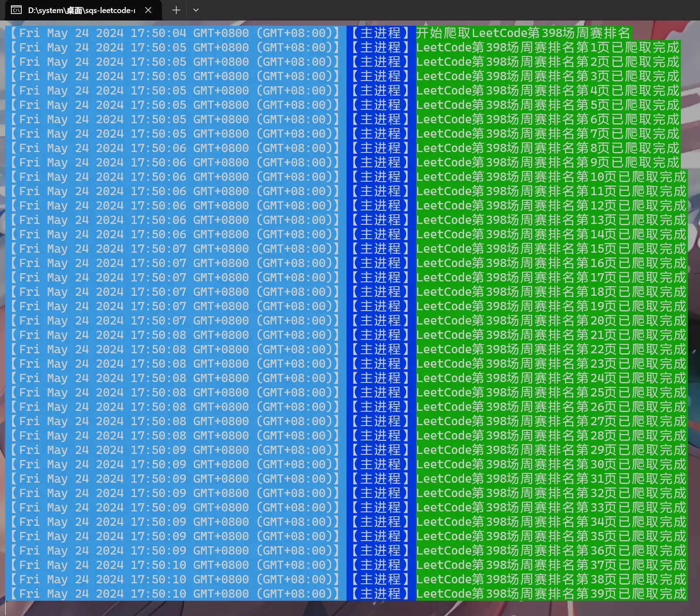The width and height of the screenshot is (700, 616).
Task: Click the 主进程 label on the 第33页 line
Action: click(380, 508)
